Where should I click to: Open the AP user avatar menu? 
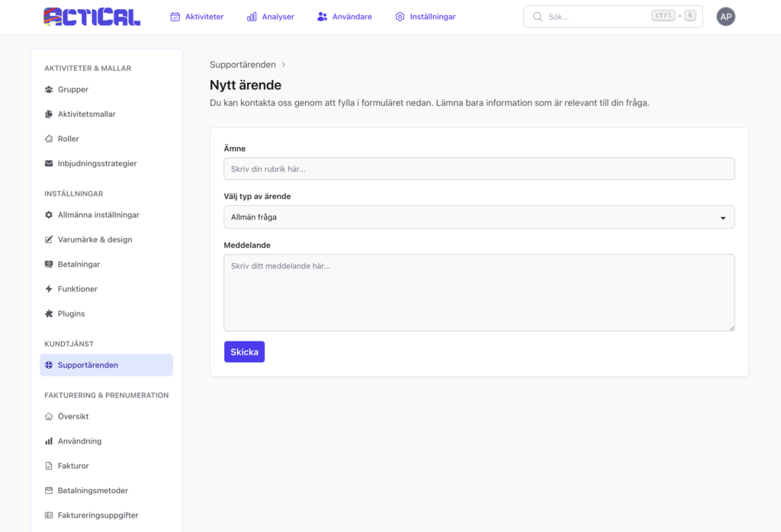point(725,17)
